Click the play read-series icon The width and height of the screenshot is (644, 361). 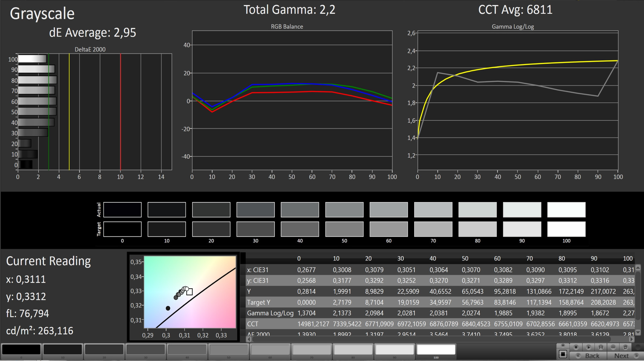[589, 347]
